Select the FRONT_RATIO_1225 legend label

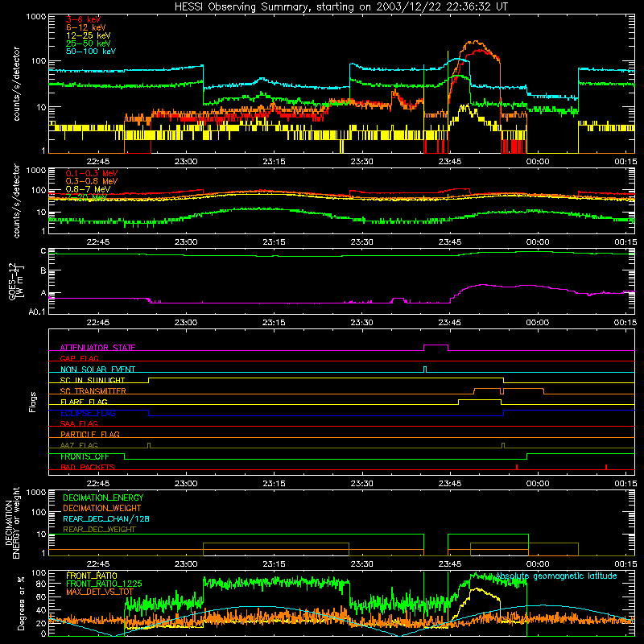(104, 584)
